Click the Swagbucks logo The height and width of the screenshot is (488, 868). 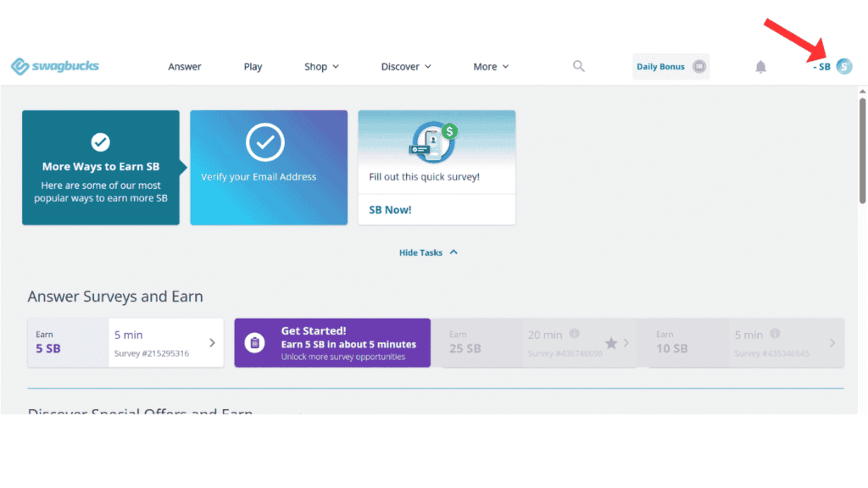pos(54,66)
